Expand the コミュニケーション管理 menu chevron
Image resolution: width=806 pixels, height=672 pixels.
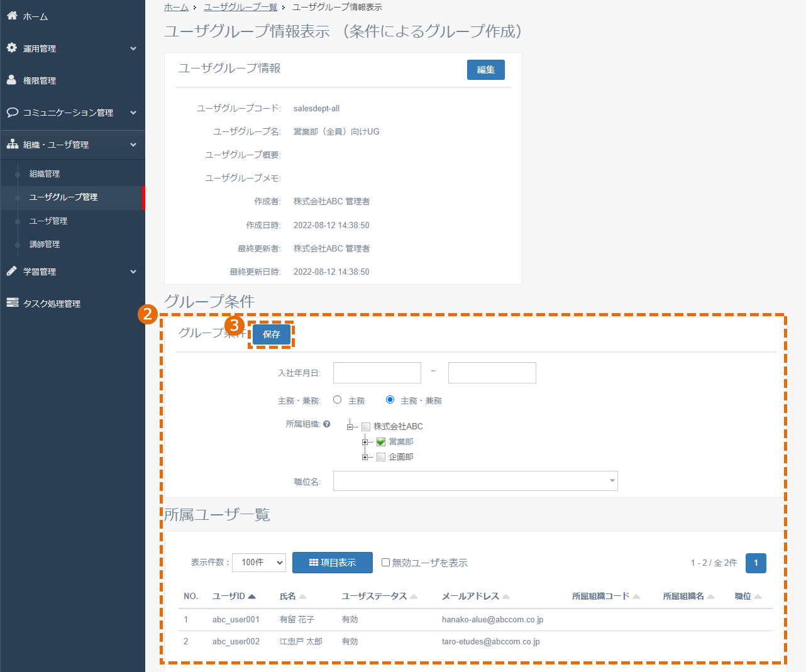tap(133, 113)
